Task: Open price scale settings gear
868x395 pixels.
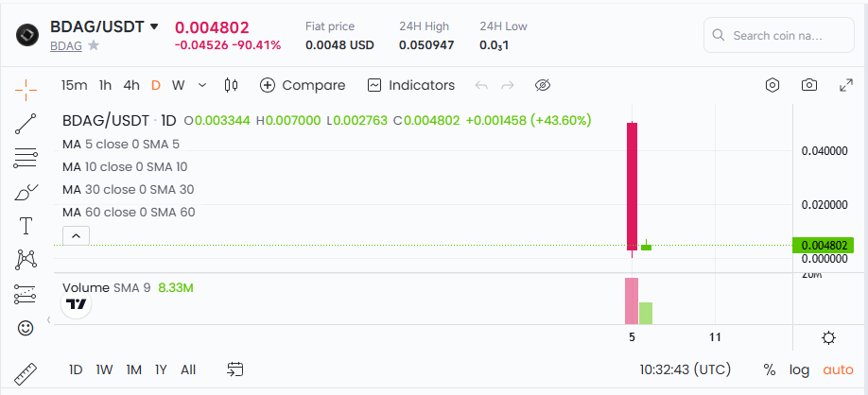Action: click(828, 337)
